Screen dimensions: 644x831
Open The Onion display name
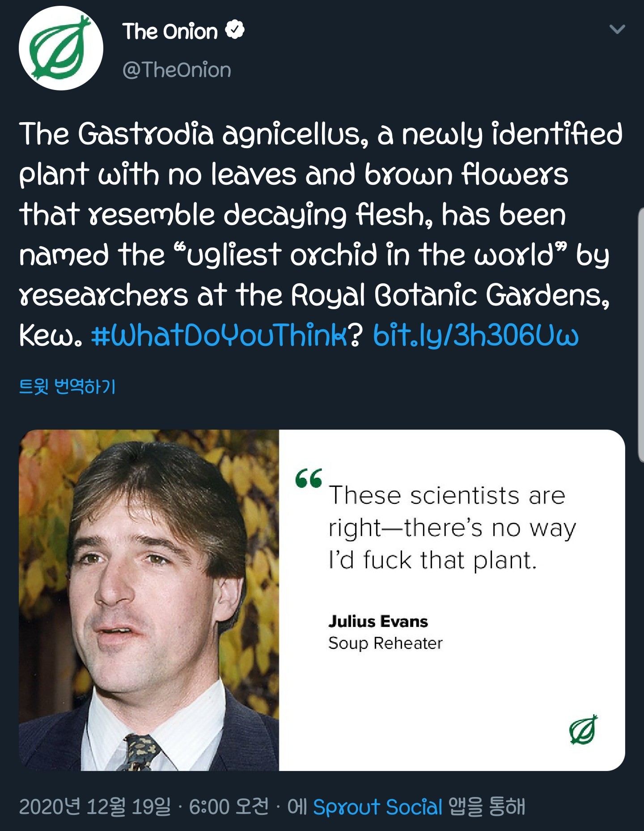coord(170,31)
